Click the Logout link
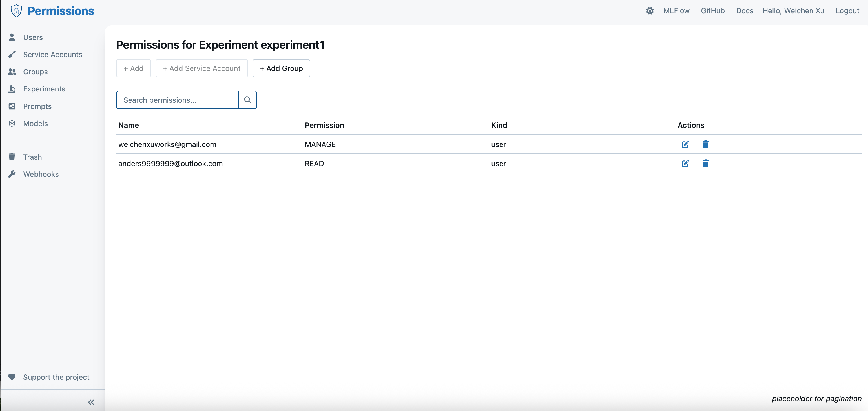The image size is (868, 411). (847, 11)
